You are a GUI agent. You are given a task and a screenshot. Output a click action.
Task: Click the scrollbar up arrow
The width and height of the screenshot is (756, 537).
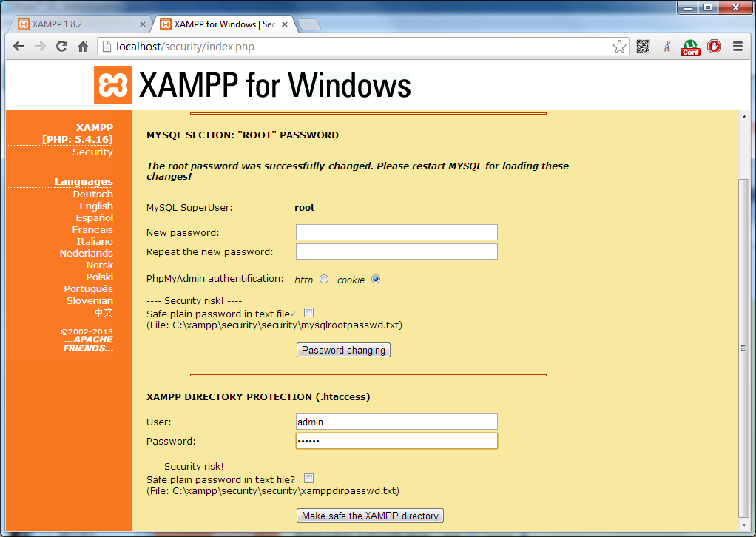744,117
